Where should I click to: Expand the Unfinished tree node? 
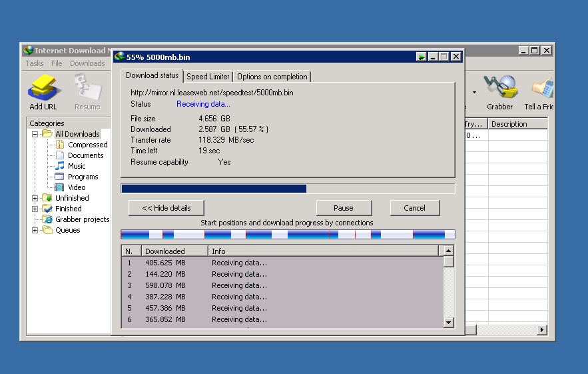(35, 198)
